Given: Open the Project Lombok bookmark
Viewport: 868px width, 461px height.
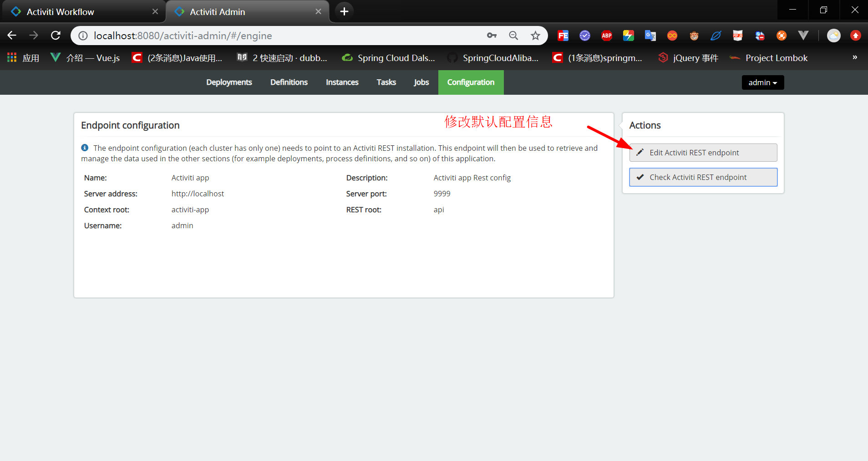Looking at the screenshot, I should [x=769, y=58].
